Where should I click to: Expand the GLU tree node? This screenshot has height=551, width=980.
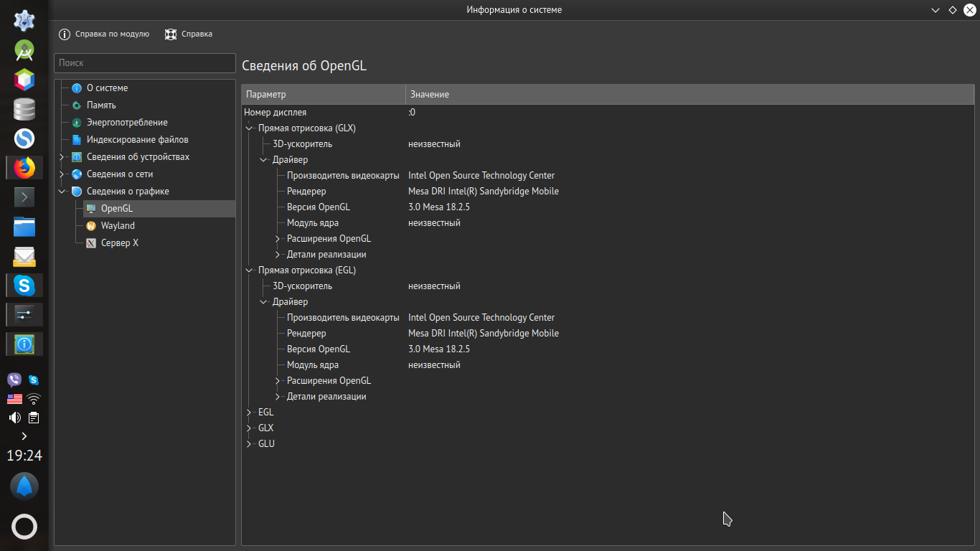click(249, 444)
